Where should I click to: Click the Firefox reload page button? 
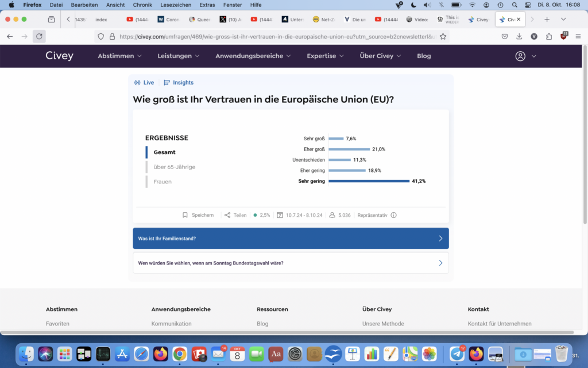(x=39, y=36)
